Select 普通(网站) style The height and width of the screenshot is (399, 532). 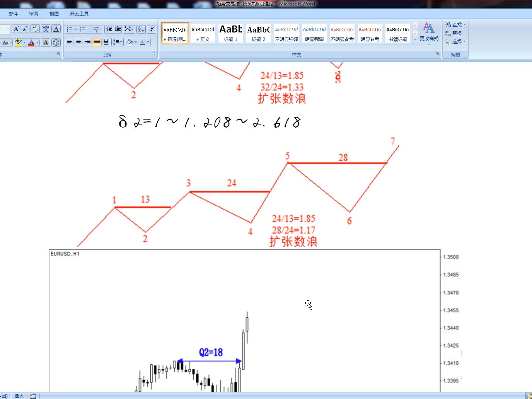click(x=175, y=33)
